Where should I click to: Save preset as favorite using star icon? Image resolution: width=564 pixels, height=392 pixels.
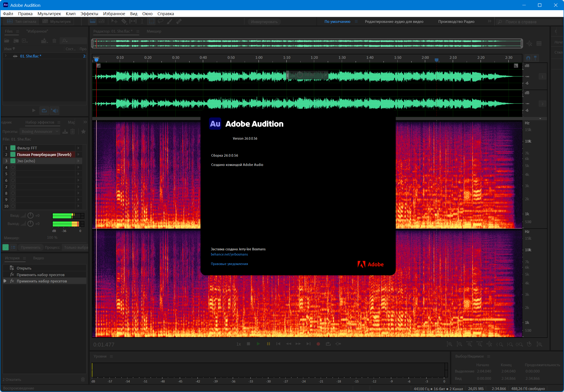click(83, 132)
